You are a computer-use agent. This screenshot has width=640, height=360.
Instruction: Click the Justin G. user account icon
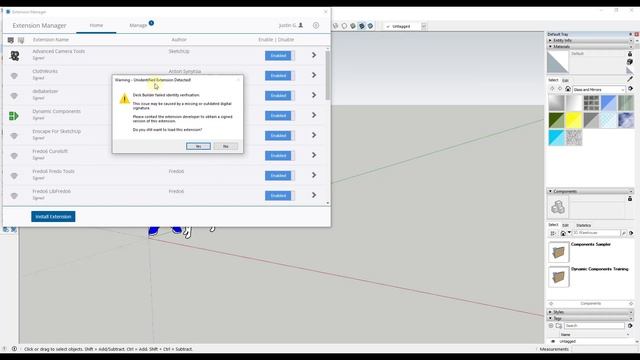coord(301,25)
